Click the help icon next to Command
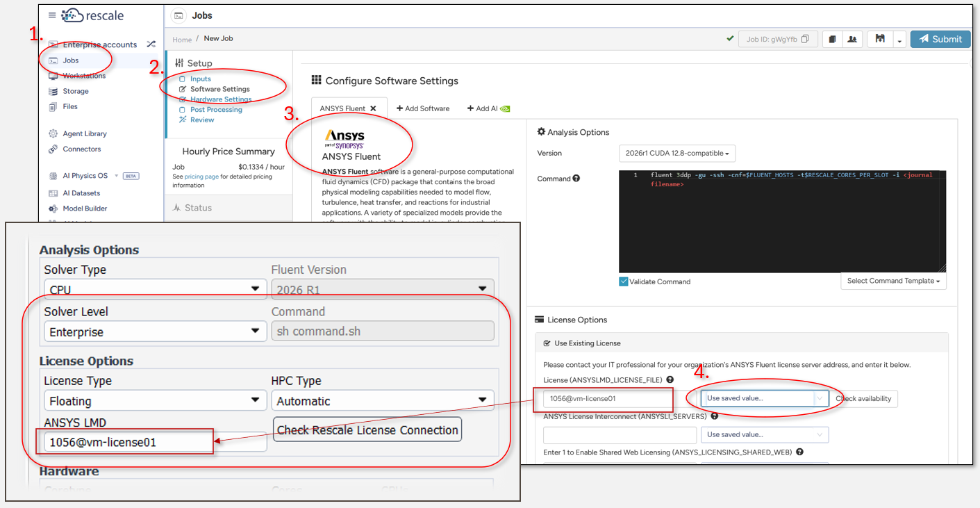This screenshot has height=508, width=980. pyautogui.click(x=576, y=179)
